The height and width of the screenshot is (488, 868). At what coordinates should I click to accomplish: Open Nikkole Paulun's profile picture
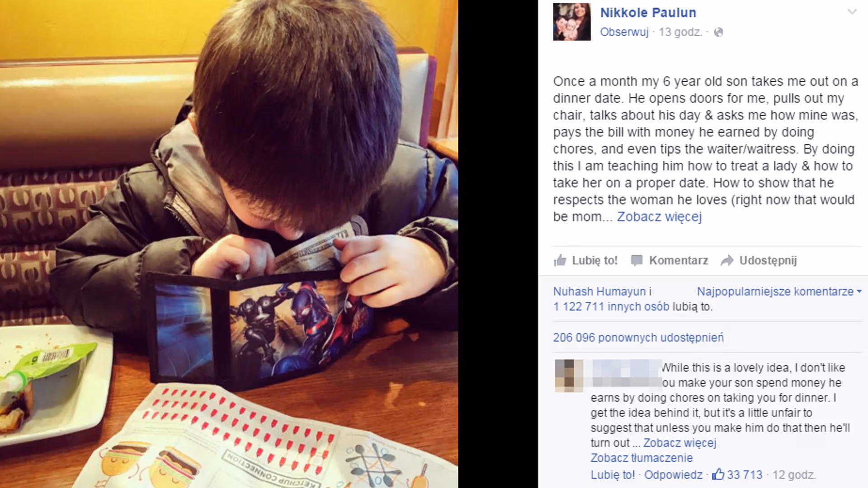point(572,22)
